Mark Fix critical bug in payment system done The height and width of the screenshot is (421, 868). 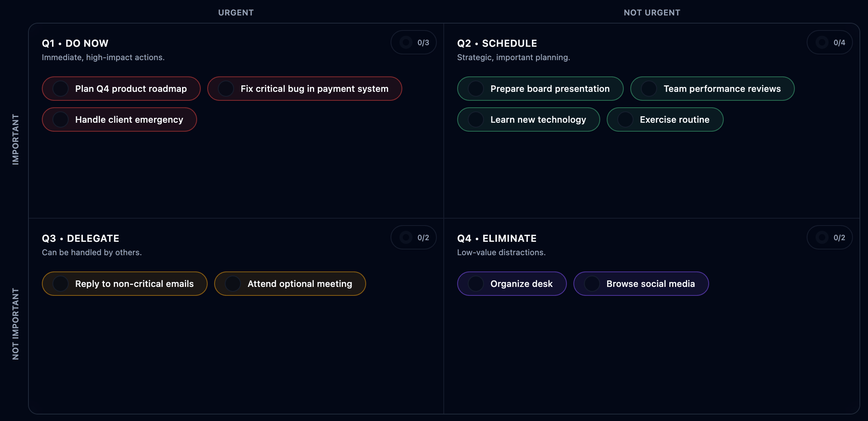pos(226,89)
